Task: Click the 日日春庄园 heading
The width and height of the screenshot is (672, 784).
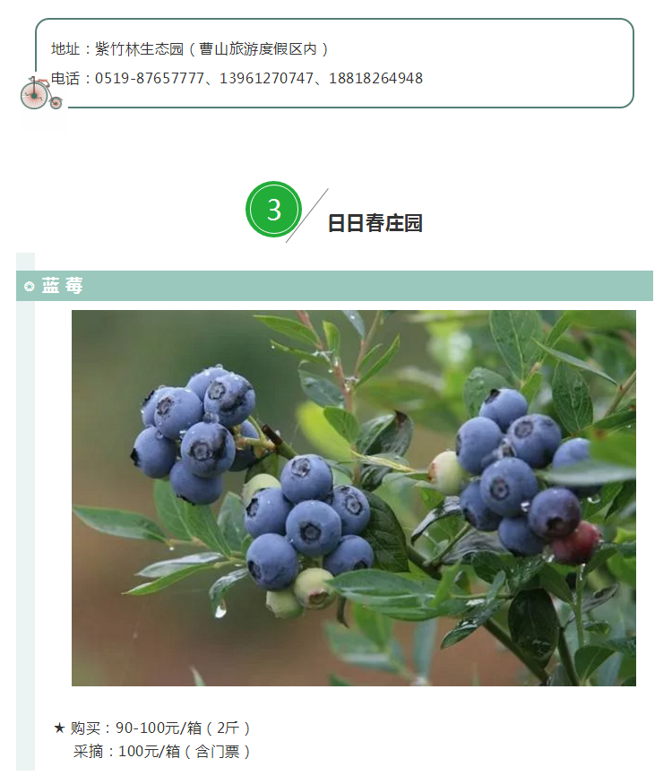Action: [x=375, y=223]
